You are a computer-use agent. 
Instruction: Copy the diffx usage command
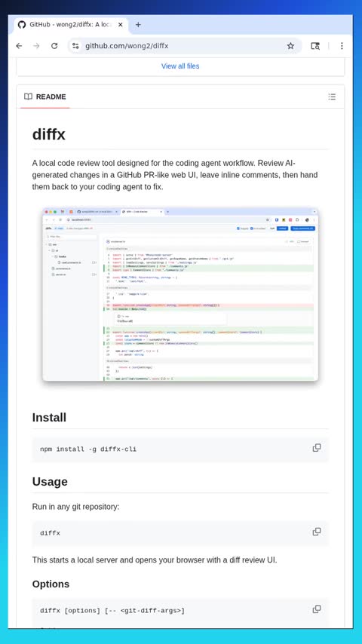coord(317,532)
